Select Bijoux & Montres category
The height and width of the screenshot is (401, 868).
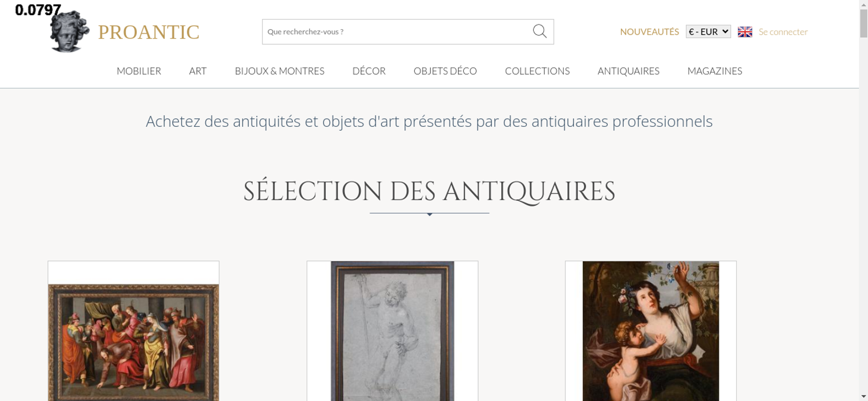point(279,71)
